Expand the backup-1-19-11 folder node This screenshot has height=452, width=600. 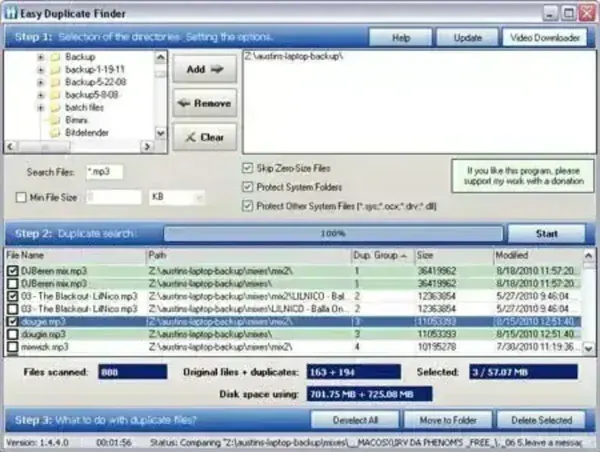pos(41,70)
